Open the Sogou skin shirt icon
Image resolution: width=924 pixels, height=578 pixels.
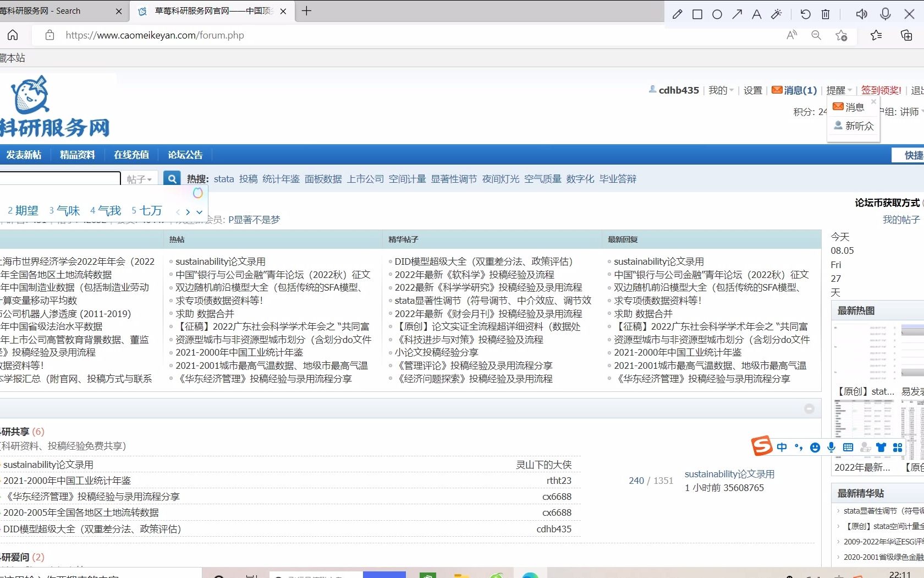pos(882,448)
